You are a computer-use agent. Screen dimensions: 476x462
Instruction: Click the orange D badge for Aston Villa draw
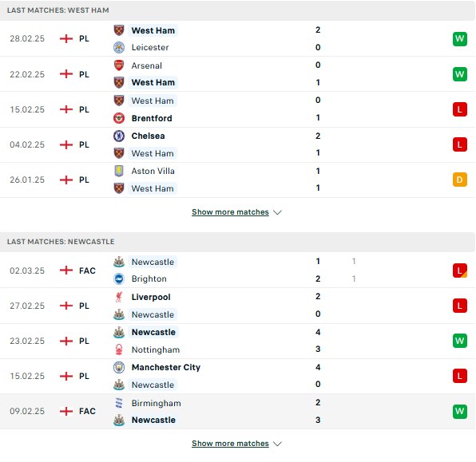click(459, 180)
